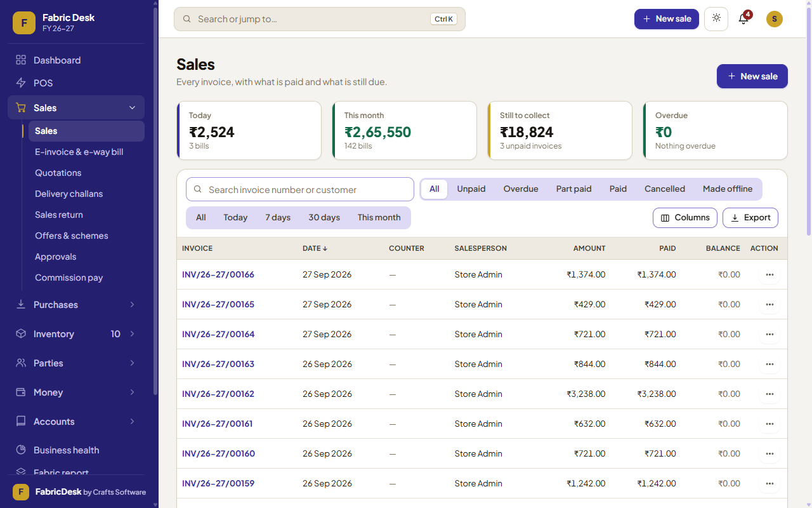Expand the Accounts sidebar section
The image size is (812, 508).
click(132, 422)
